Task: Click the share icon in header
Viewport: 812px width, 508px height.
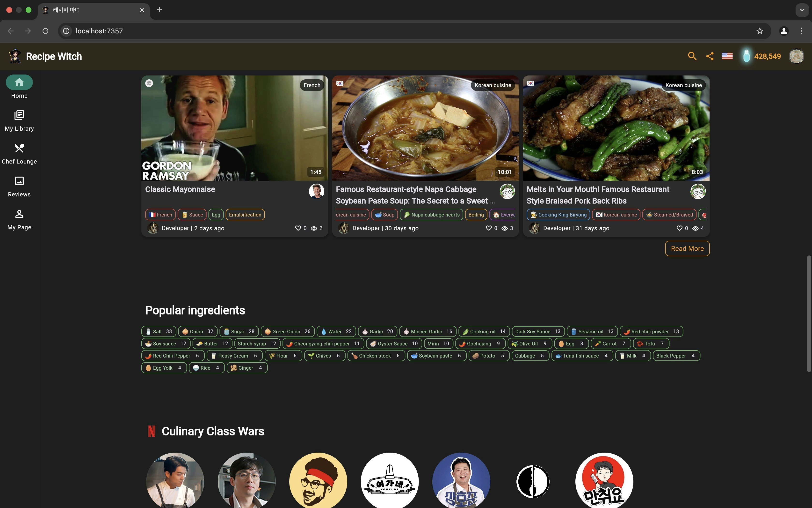Action: point(710,56)
